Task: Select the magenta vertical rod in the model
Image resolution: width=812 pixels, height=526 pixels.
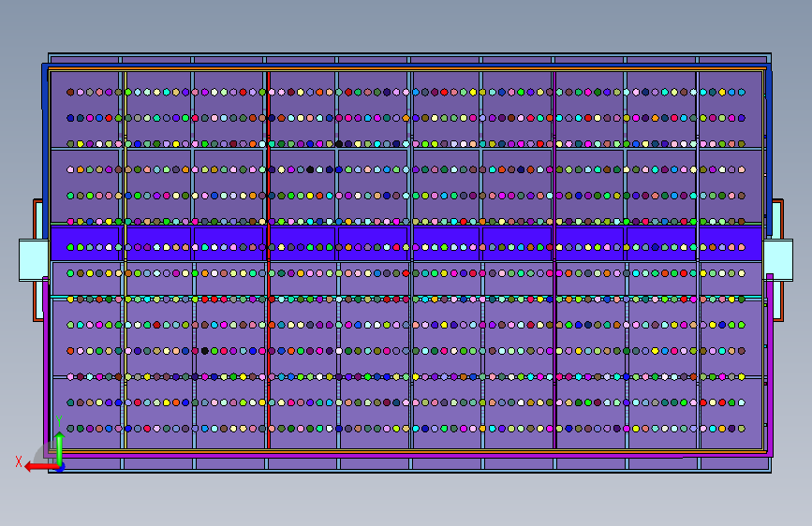Action: coord(554,260)
